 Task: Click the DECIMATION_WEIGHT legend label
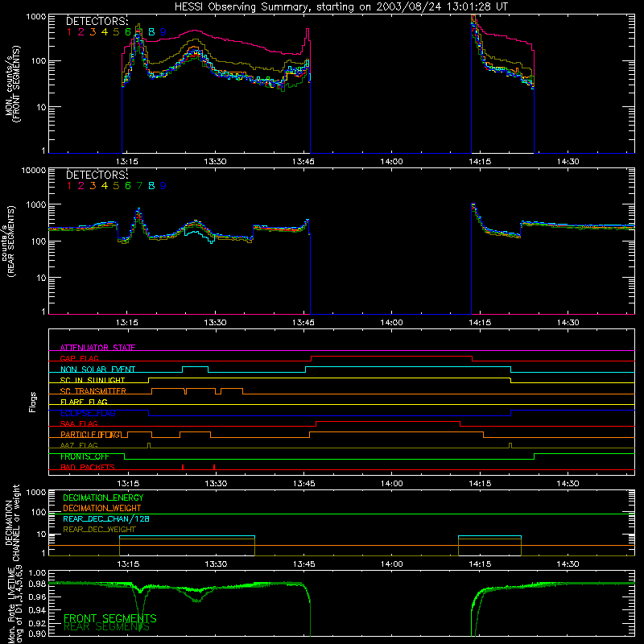(102, 508)
